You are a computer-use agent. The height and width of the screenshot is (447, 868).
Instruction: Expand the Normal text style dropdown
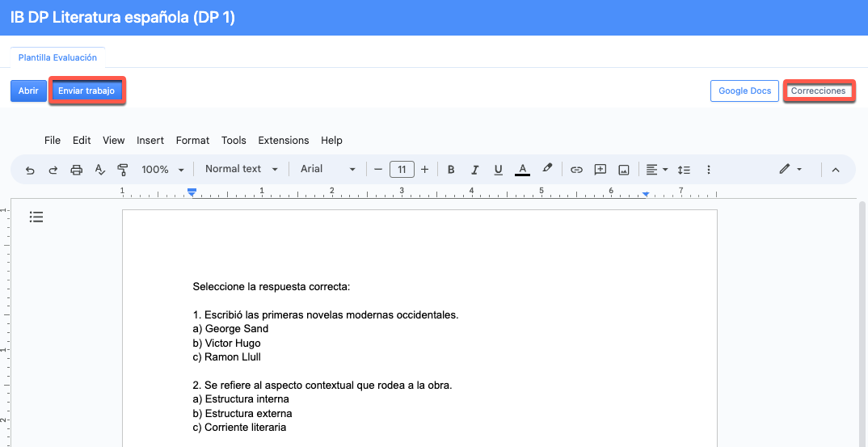coord(241,169)
